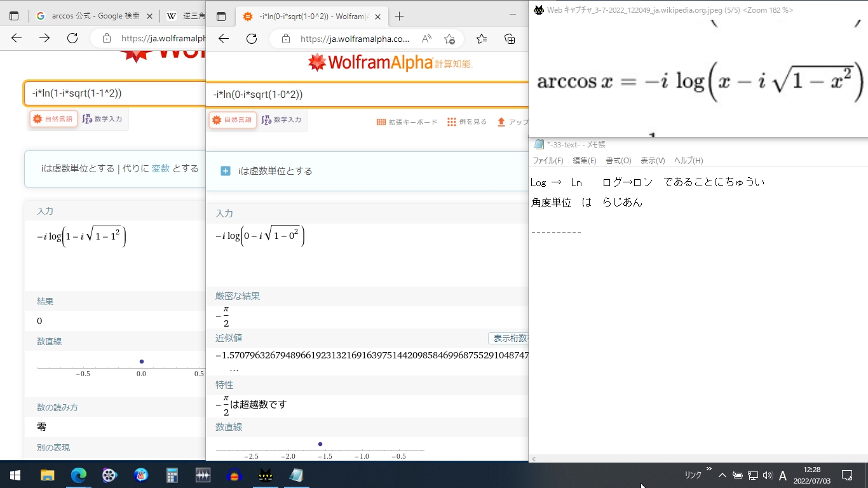Click the volume icon in the system tray
Screen dimensions: 868x488
point(767,475)
